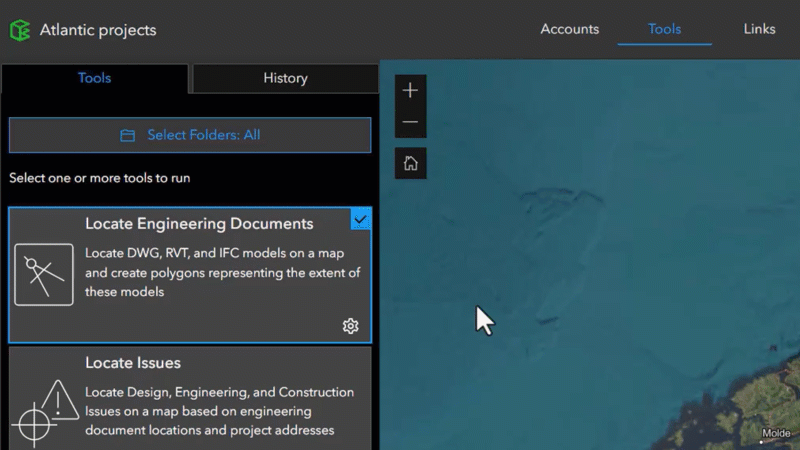Click the folder icon in Select Folders
Screen dimensions: 800x450
[x=127, y=135]
